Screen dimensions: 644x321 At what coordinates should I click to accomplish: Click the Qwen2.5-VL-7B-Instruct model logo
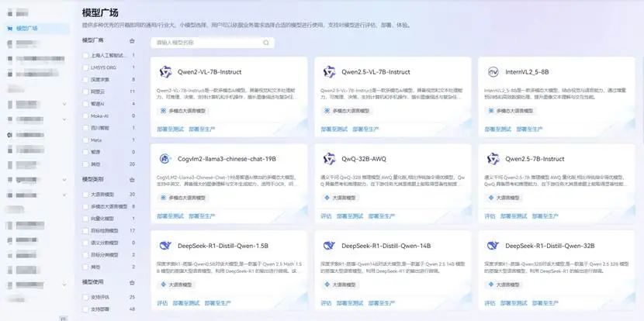pyautogui.click(x=330, y=72)
